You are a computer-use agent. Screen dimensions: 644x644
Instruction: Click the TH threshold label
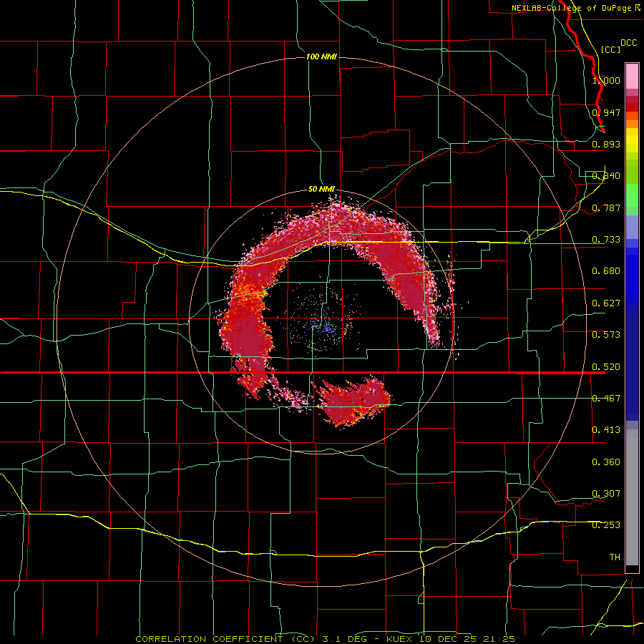point(615,557)
